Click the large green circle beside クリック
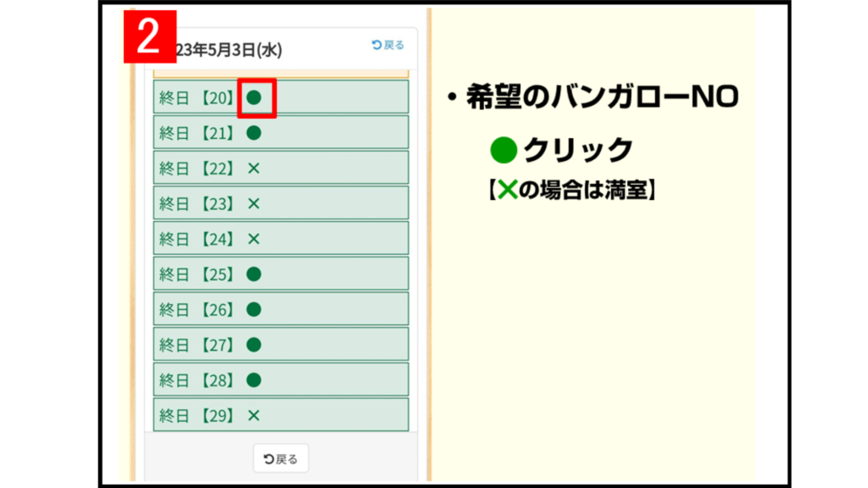868x488 pixels. pyautogui.click(x=504, y=150)
